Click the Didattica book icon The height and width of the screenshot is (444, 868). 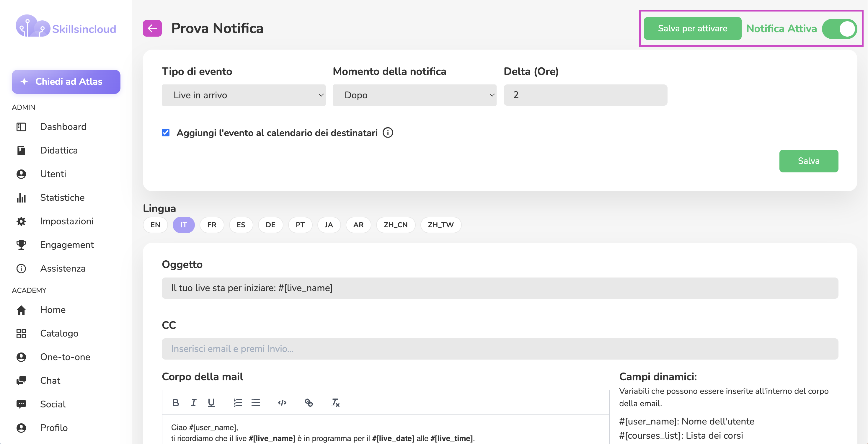click(x=21, y=150)
